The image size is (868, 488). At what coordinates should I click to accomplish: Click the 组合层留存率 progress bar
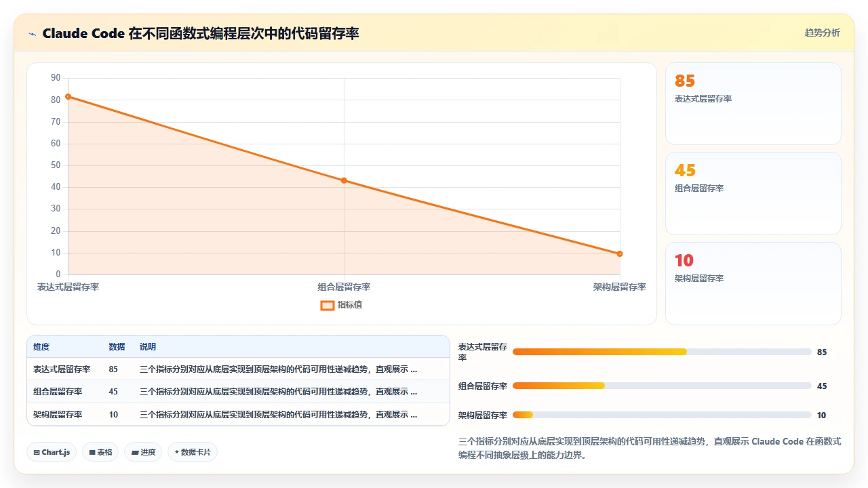(x=662, y=386)
